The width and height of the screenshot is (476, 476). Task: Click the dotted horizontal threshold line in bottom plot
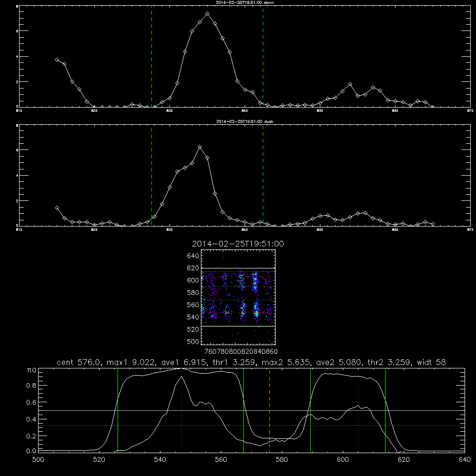(252, 425)
